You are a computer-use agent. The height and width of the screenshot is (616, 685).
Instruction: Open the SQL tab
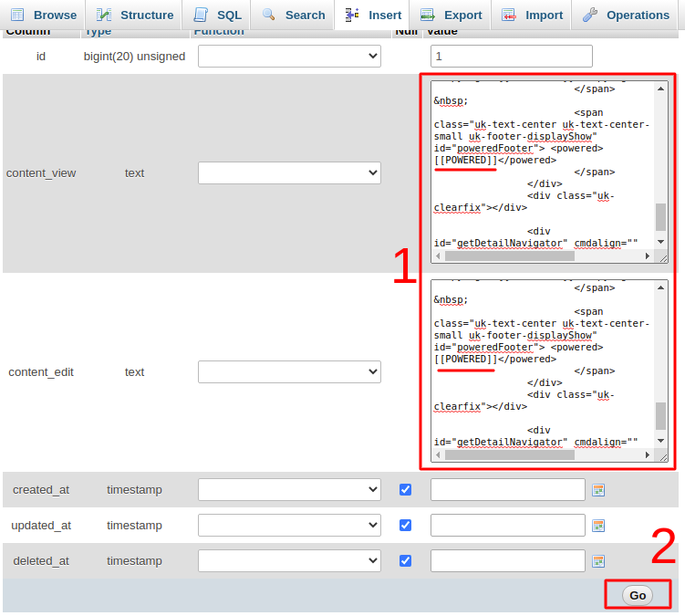(x=217, y=15)
